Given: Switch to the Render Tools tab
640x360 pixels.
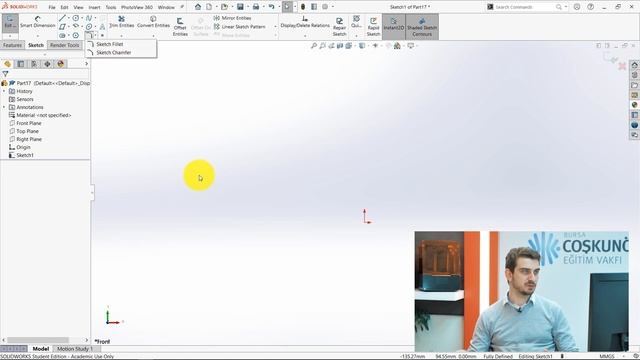Looking at the screenshot, I should [64, 45].
